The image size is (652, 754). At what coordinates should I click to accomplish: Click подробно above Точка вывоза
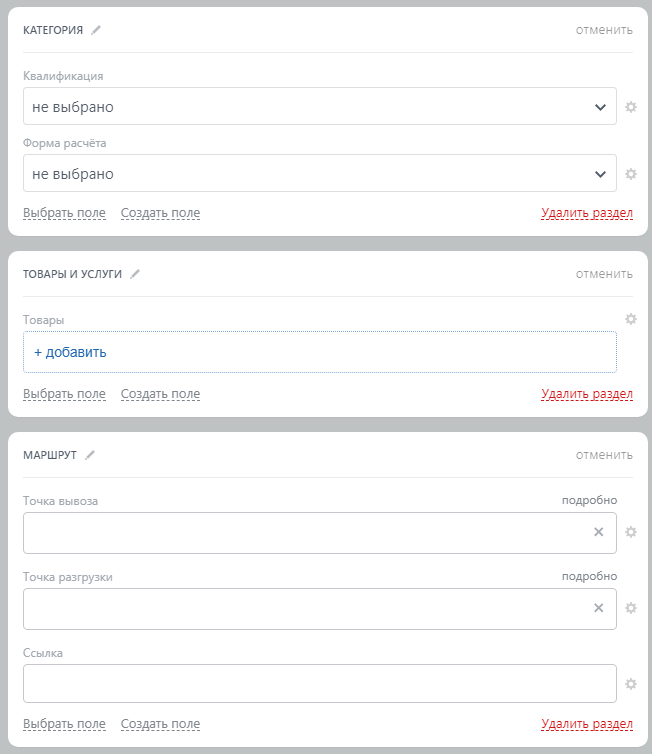point(589,500)
